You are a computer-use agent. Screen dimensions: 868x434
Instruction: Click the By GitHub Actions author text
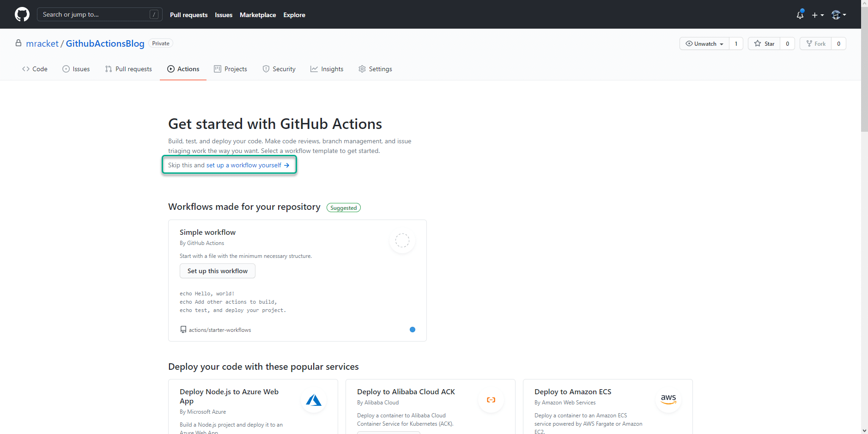pos(202,243)
